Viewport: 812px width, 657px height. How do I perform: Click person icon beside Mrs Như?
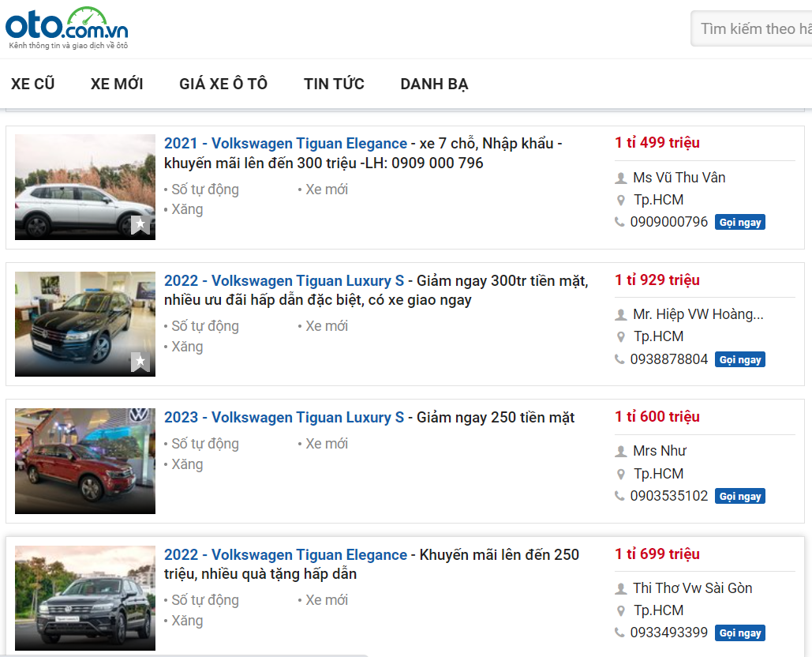620,452
